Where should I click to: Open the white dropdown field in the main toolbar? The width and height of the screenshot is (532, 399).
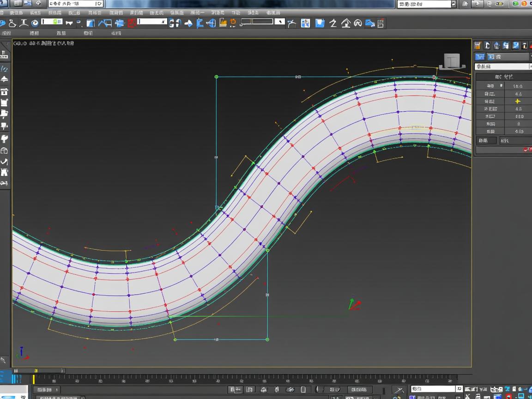152,22
